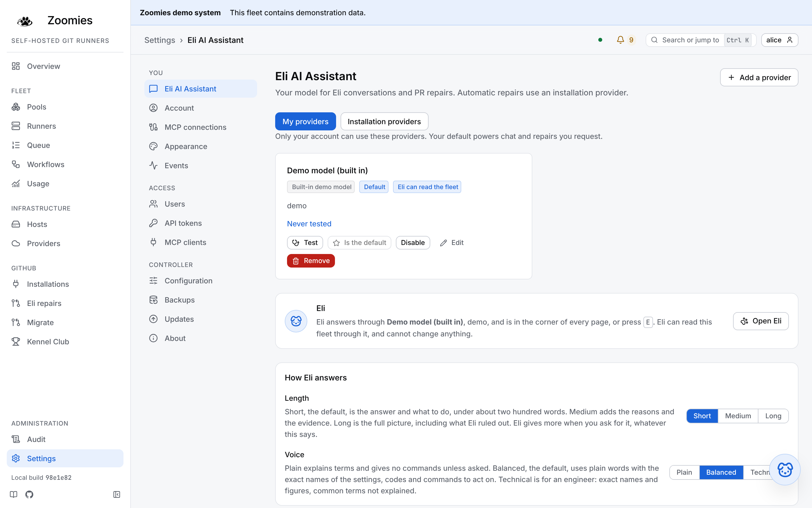Viewport: 812px width, 508px height.
Task: Disable the Demo model provider
Action: point(413,243)
